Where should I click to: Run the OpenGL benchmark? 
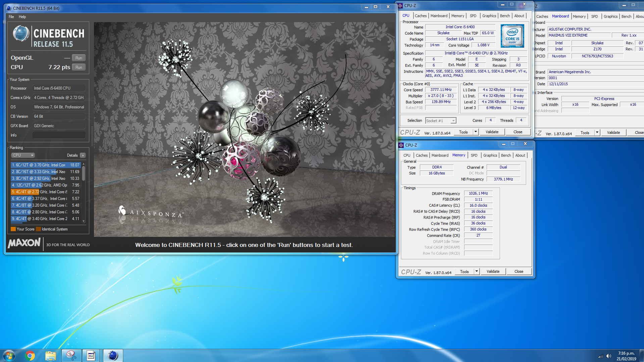tap(79, 58)
